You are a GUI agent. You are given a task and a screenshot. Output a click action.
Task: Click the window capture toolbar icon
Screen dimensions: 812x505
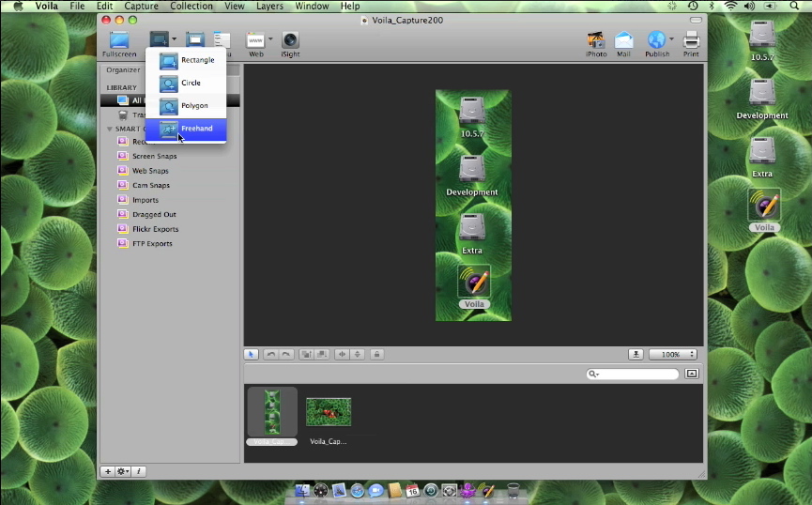pos(195,39)
